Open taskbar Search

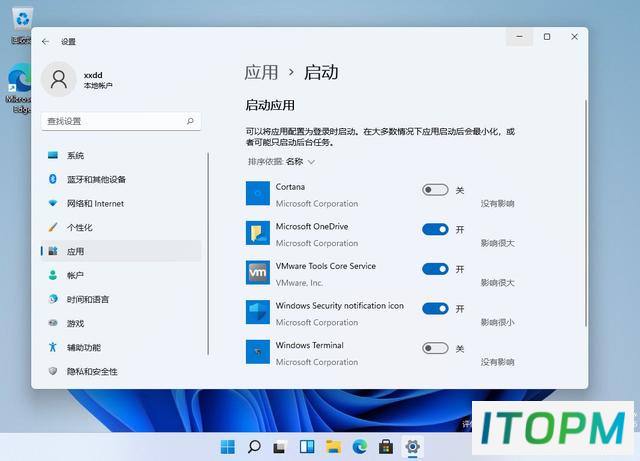coord(254,447)
